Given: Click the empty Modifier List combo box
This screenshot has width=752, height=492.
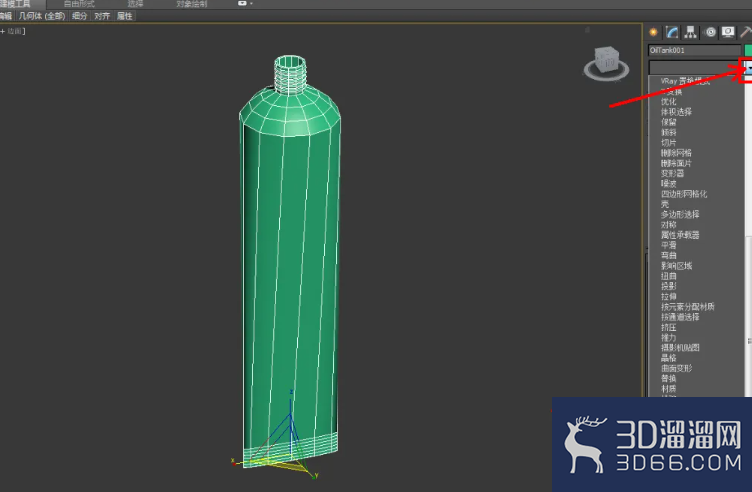Looking at the screenshot, I should [x=695, y=67].
